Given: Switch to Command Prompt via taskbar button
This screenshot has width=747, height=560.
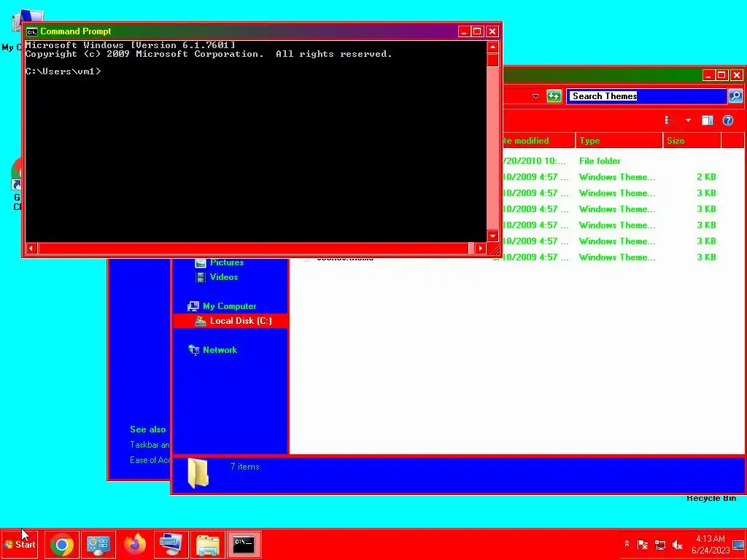Looking at the screenshot, I should coord(244,545).
